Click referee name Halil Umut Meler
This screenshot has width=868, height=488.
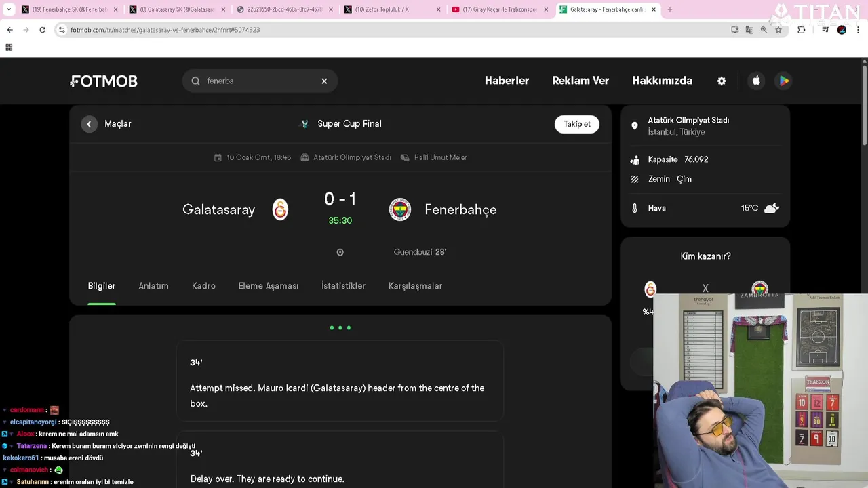[x=440, y=157]
